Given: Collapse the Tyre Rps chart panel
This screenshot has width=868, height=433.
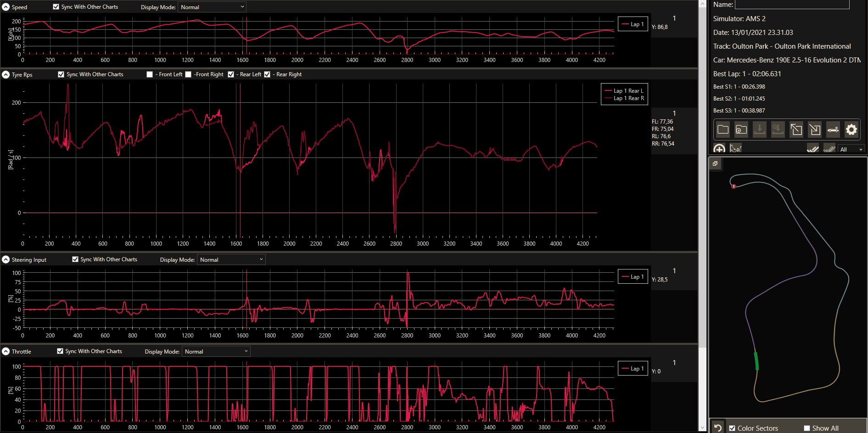Looking at the screenshot, I should [6, 74].
